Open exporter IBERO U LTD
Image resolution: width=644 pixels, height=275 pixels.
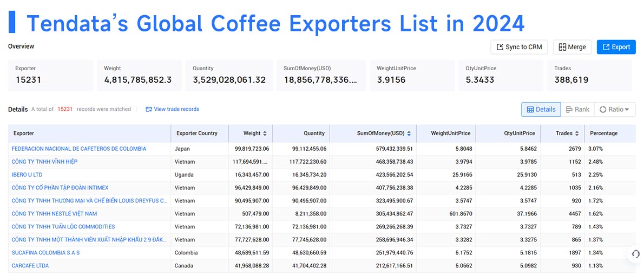[27, 175]
